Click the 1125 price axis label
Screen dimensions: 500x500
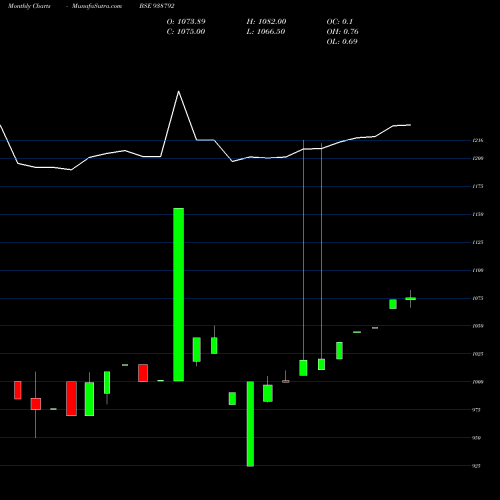tap(478, 242)
